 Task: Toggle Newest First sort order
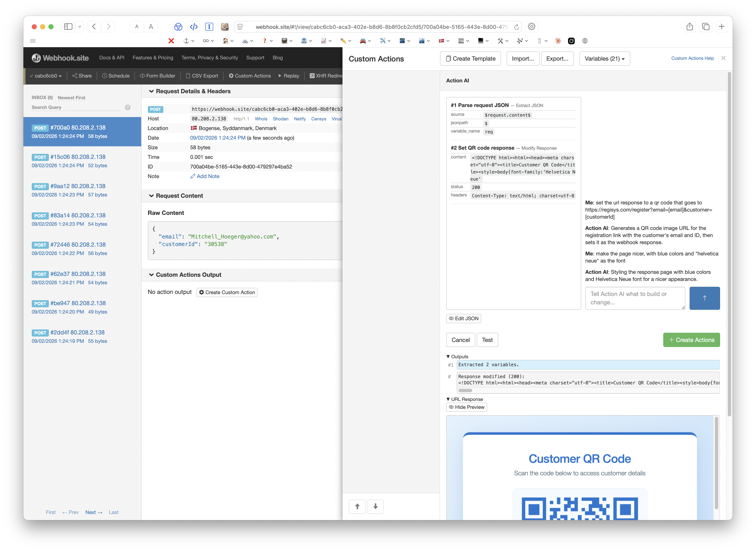pos(71,98)
